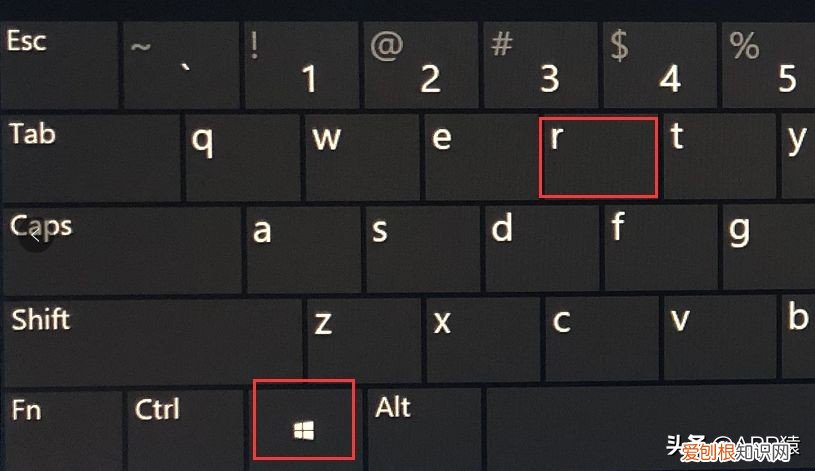The image size is (815, 471).
Task: Tap the d key
Action: 542,250
